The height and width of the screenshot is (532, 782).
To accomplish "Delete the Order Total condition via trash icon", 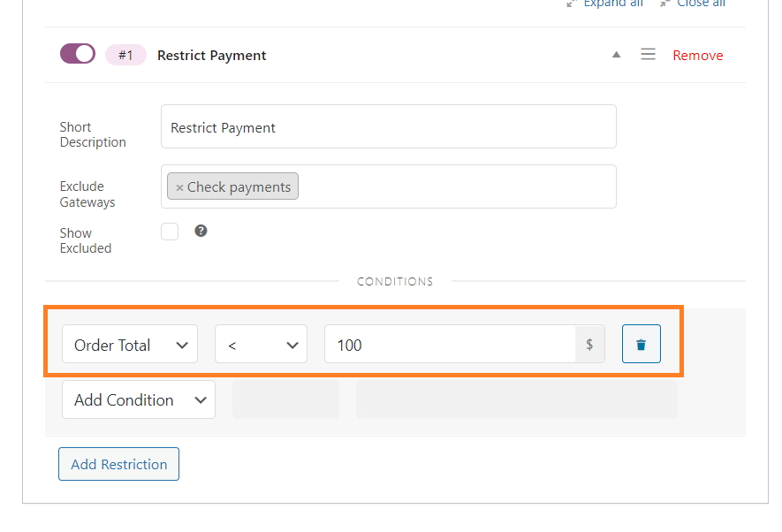I will tap(641, 344).
